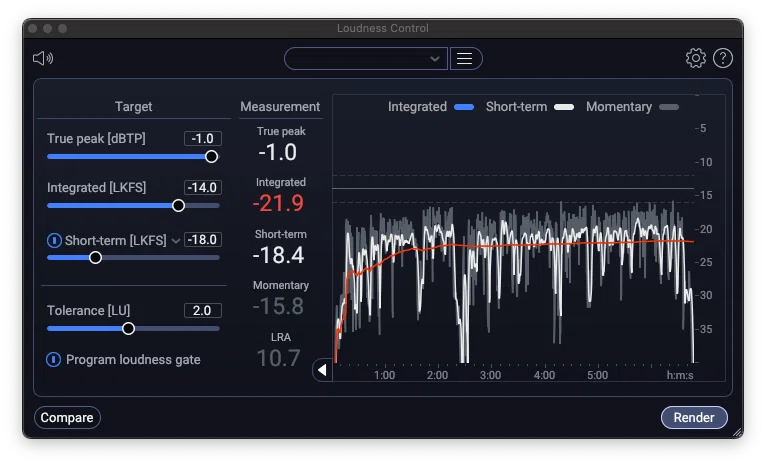Click the True peak slider handle
The height and width of the screenshot is (465, 766).
[x=212, y=156]
